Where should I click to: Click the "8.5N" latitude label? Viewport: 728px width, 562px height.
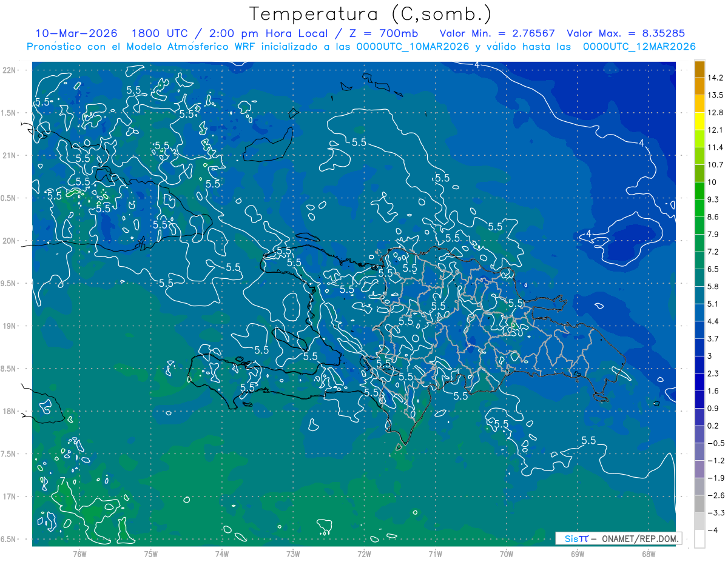click(x=8, y=369)
